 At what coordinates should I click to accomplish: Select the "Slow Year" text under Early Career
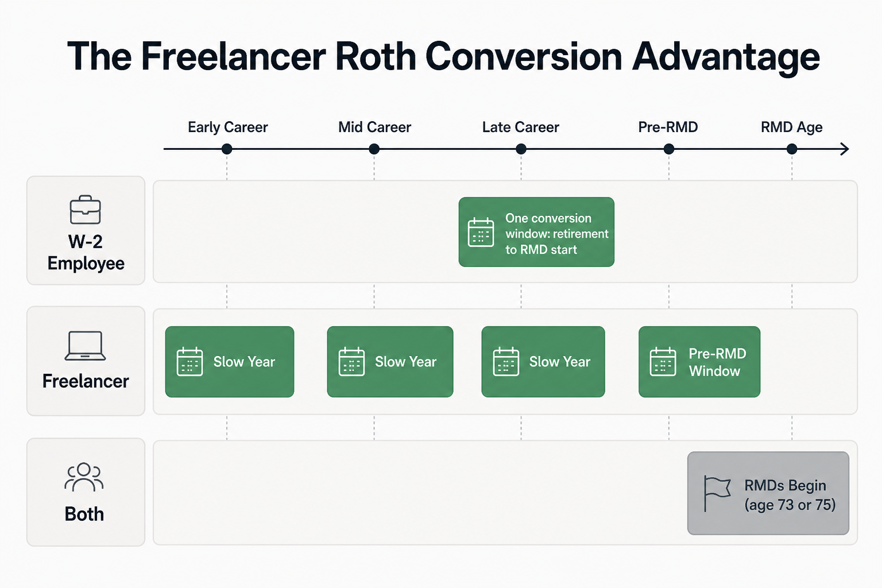(x=244, y=362)
